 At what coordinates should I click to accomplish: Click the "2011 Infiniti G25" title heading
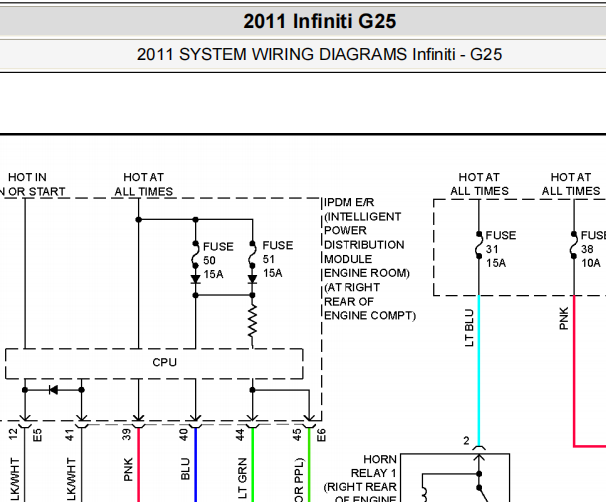[320, 21]
